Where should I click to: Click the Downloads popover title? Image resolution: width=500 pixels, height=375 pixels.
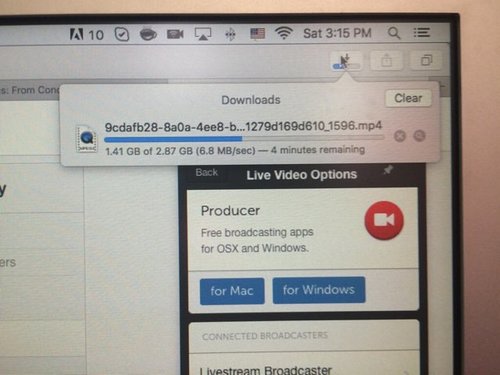tap(251, 100)
